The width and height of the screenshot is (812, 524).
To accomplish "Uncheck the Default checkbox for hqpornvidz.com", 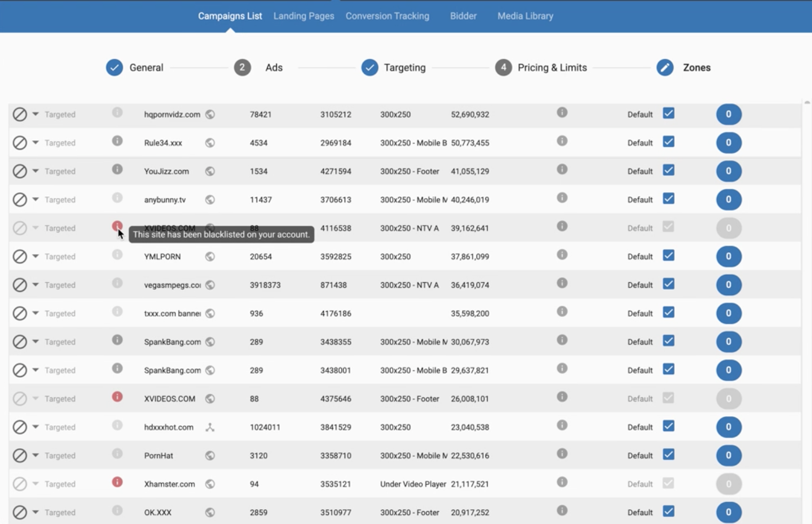I will point(668,113).
